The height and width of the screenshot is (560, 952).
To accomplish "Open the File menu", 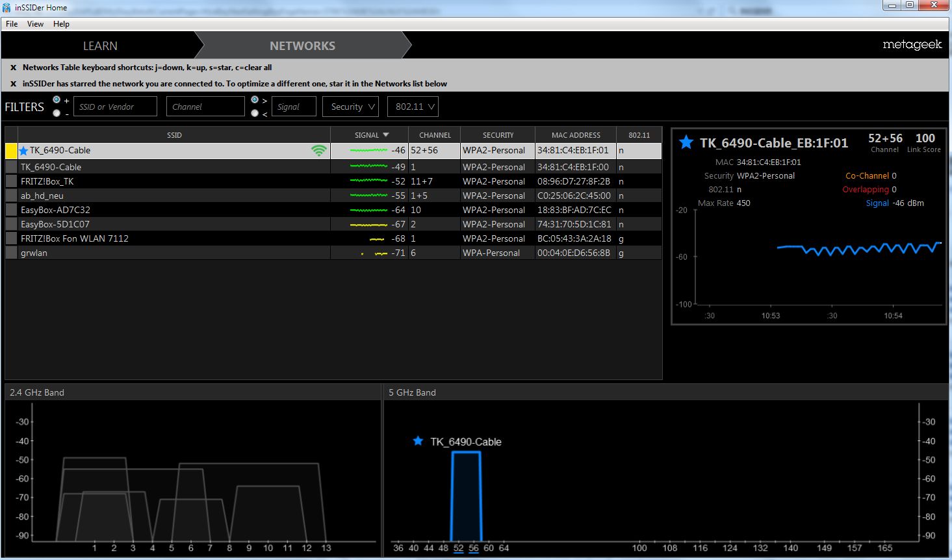I will pos(12,24).
